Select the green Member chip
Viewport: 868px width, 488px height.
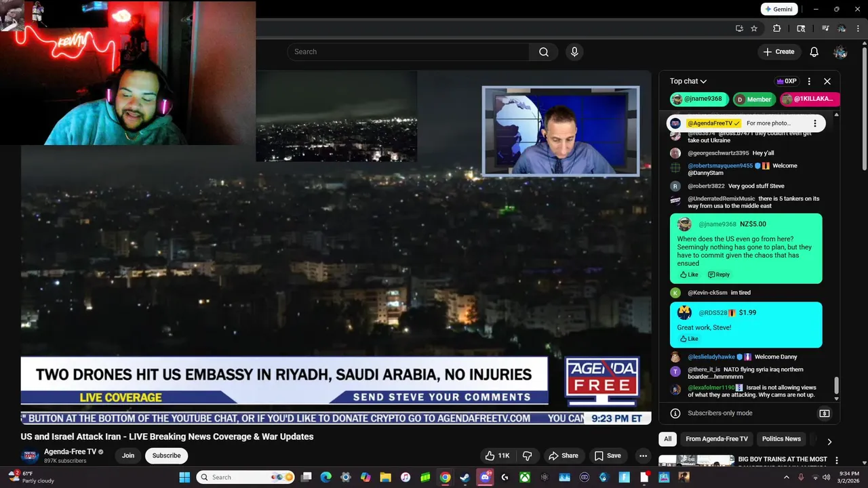(x=753, y=99)
